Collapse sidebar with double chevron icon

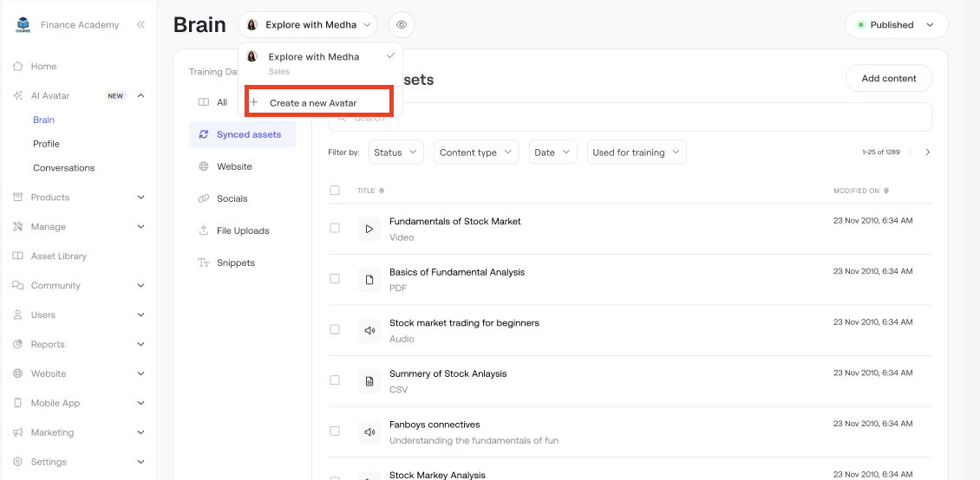(140, 25)
